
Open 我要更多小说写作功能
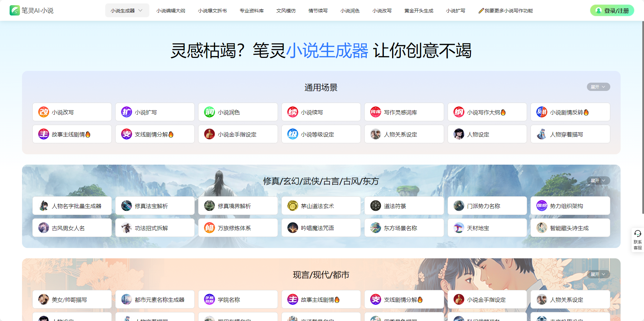(x=505, y=10)
